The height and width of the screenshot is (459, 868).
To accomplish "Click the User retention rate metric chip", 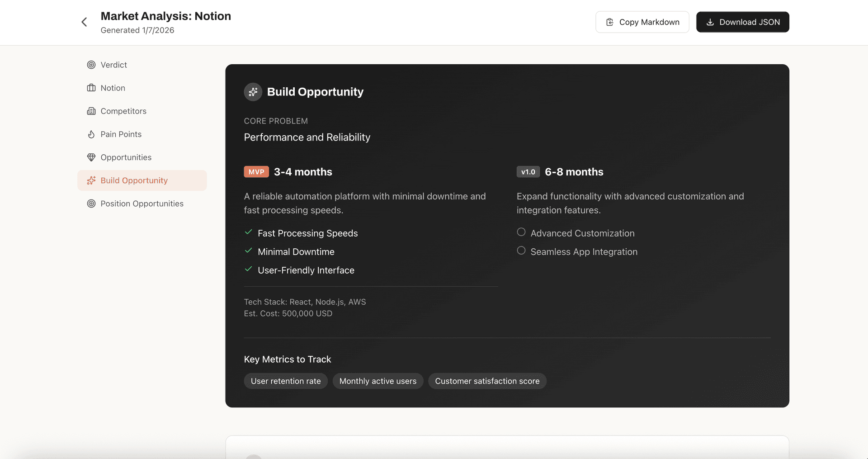I will pos(286,381).
